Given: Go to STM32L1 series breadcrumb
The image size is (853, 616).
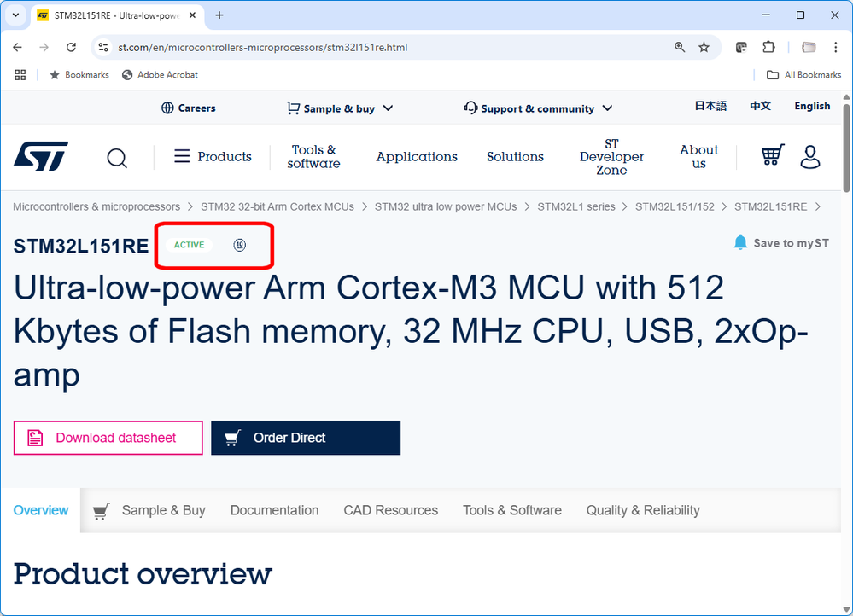Looking at the screenshot, I should (x=576, y=207).
